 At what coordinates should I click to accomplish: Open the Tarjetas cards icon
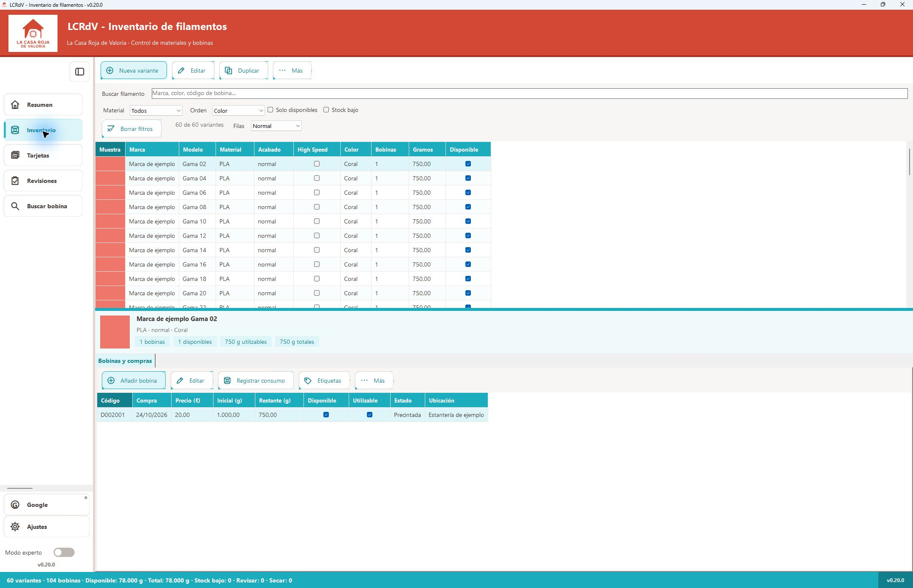click(x=15, y=155)
